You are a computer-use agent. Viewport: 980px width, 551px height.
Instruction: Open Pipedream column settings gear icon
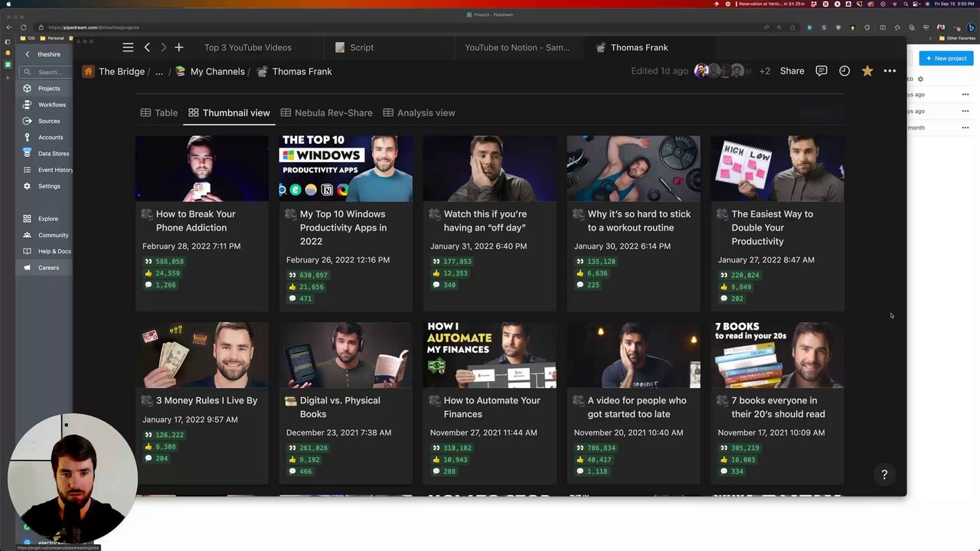(920, 79)
